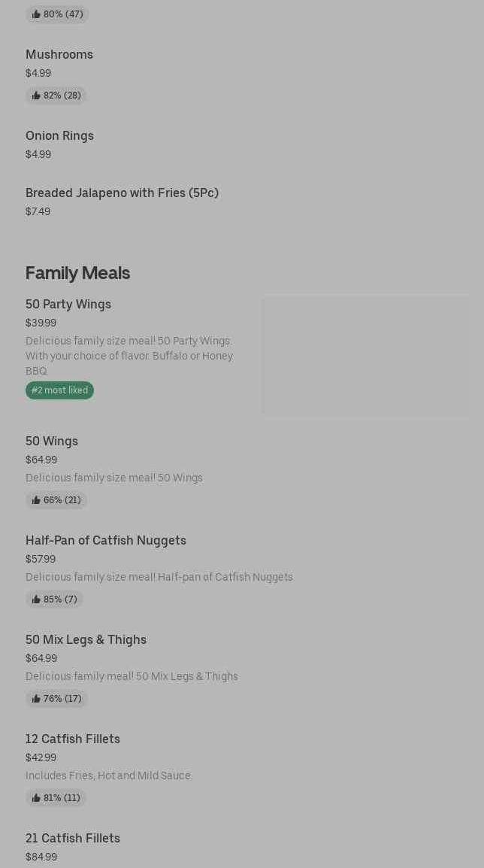Click thumbs-up icon on 50 Wings rating

(36, 500)
